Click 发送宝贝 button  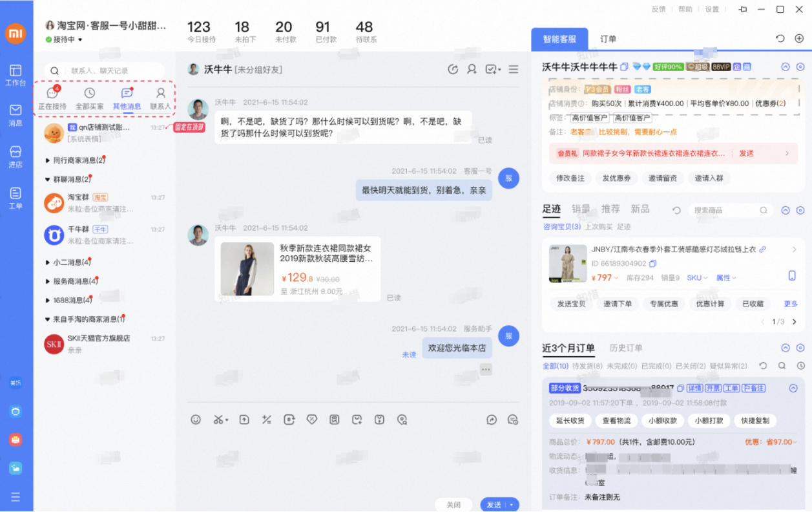click(x=572, y=304)
